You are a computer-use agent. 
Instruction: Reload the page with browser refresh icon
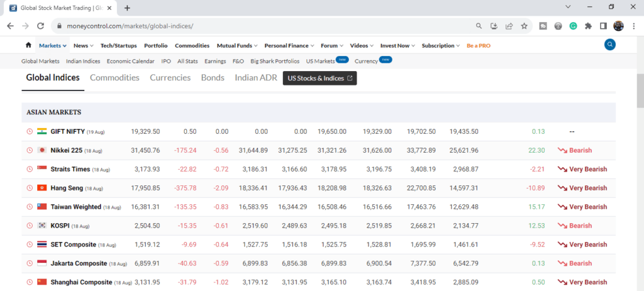(x=40, y=26)
